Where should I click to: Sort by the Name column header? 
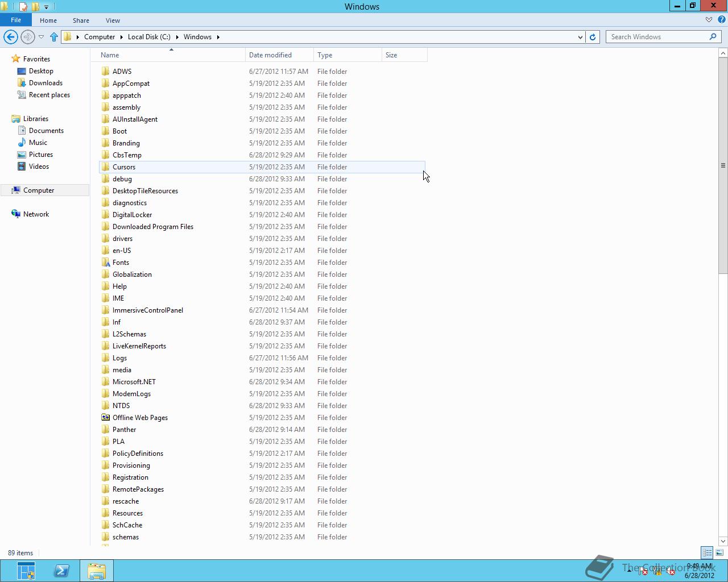[171, 55]
